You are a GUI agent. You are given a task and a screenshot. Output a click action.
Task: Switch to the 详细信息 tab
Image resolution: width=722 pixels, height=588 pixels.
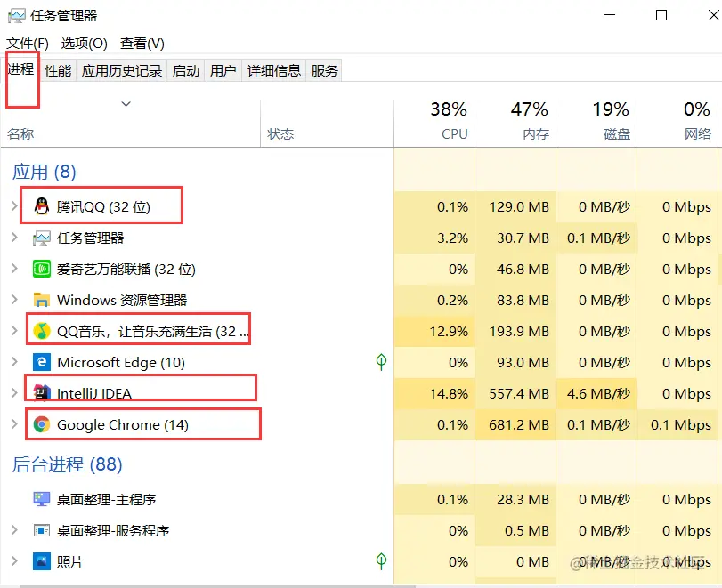(274, 70)
